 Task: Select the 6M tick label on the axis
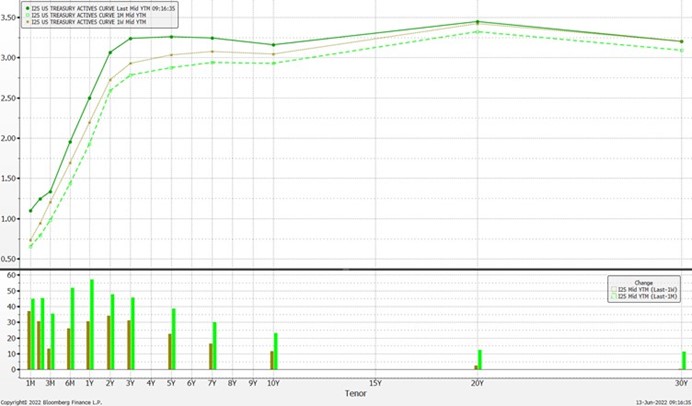click(70, 382)
